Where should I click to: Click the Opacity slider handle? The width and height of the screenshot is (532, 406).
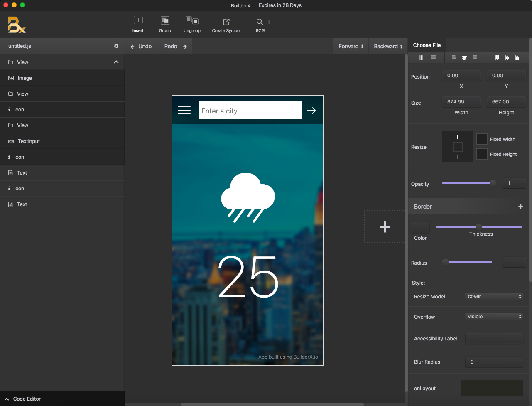pos(493,183)
